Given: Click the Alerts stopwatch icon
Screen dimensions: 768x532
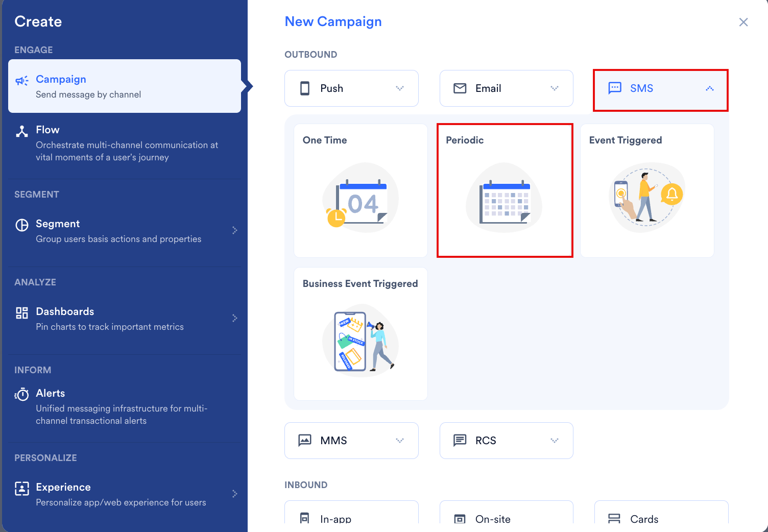Looking at the screenshot, I should pyautogui.click(x=22, y=394).
